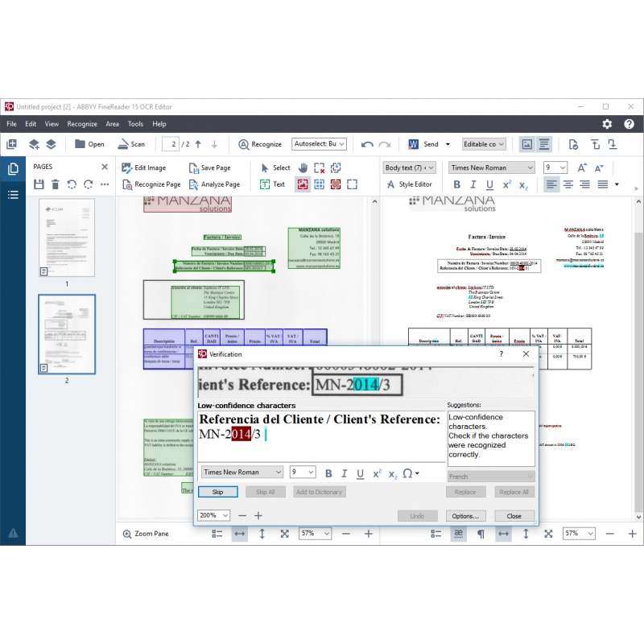The height and width of the screenshot is (644, 644).
Task: Justify text in text toolbar
Action: coord(602,184)
